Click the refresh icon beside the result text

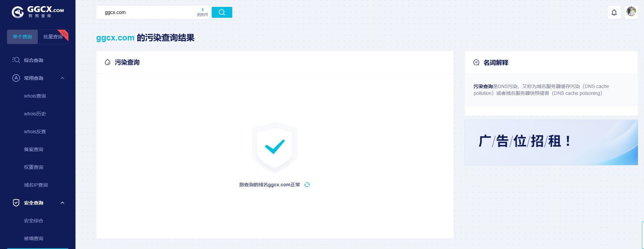[307, 185]
